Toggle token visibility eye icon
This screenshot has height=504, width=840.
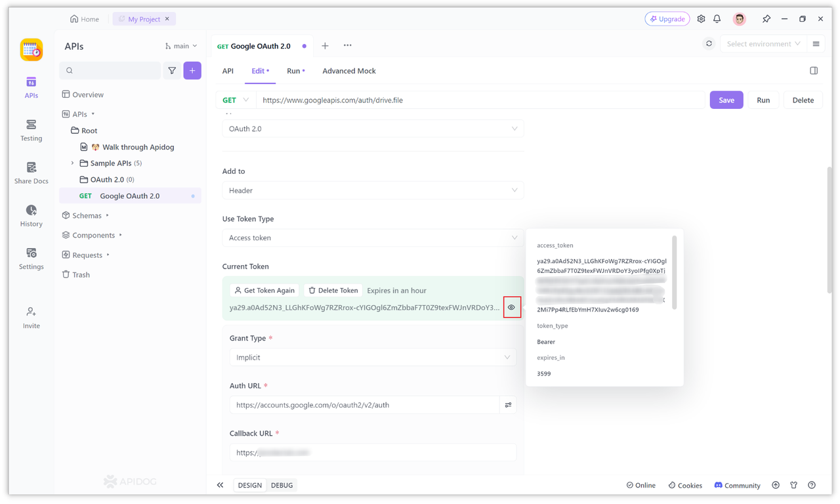512,307
